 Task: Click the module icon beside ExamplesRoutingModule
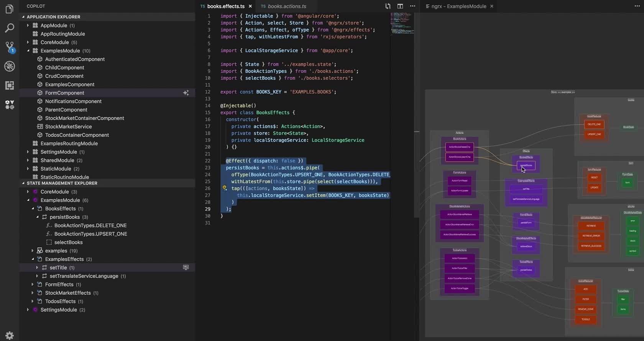click(x=35, y=143)
